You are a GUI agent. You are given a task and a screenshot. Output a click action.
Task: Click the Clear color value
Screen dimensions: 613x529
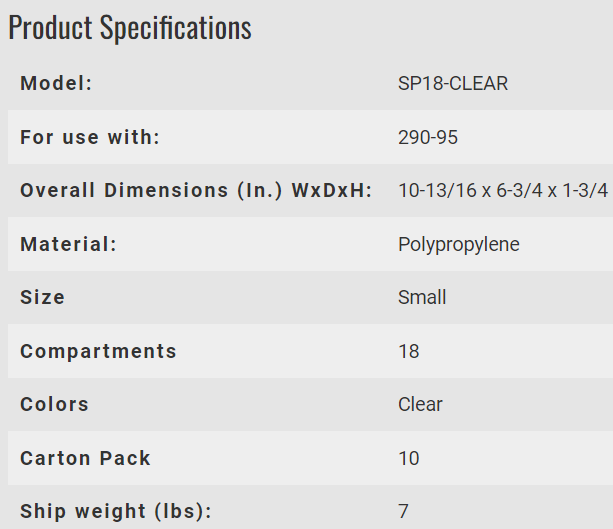420,405
